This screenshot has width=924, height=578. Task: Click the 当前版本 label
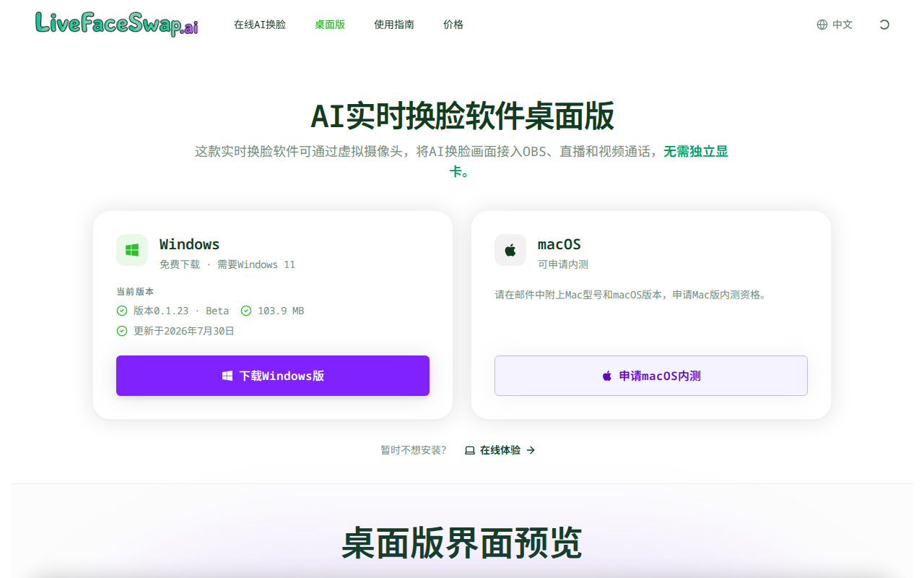click(x=135, y=292)
